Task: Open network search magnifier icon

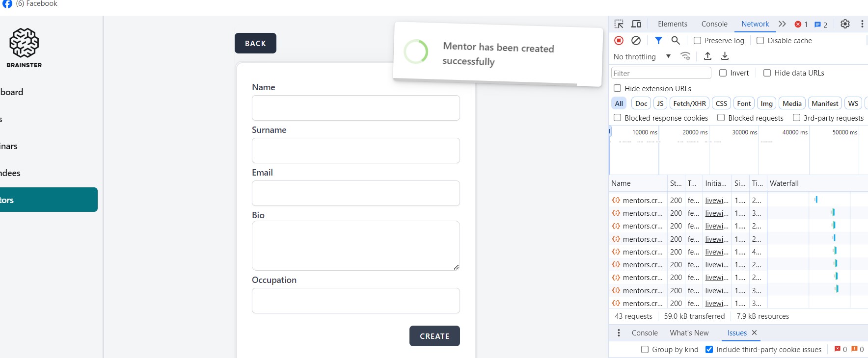Action: (676, 41)
